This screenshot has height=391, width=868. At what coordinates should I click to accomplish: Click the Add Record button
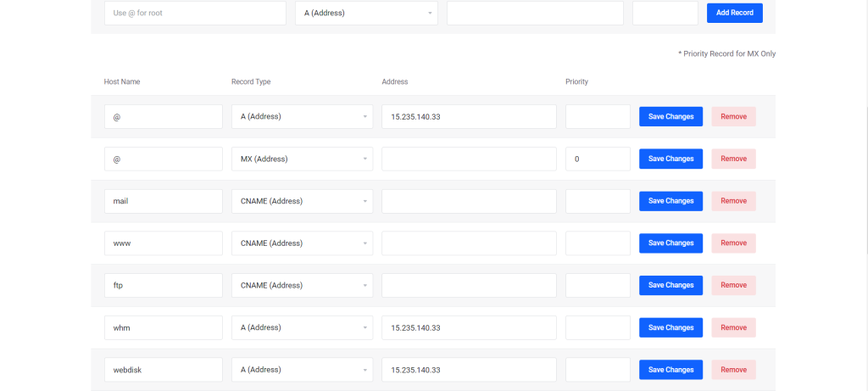coord(735,13)
